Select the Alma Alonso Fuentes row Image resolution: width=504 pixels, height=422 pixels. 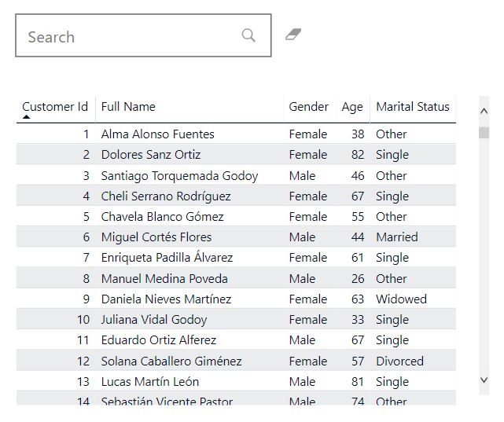coord(157,134)
